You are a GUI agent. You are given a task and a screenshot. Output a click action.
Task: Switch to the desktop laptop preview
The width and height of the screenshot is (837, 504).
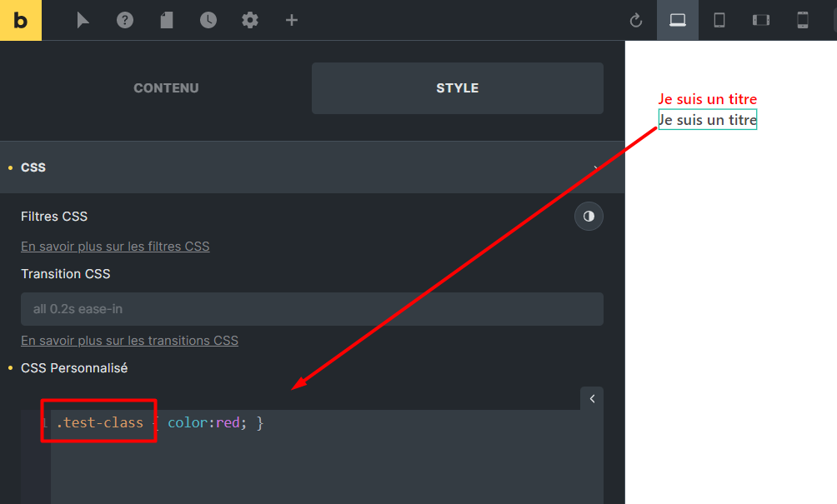point(678,20)
